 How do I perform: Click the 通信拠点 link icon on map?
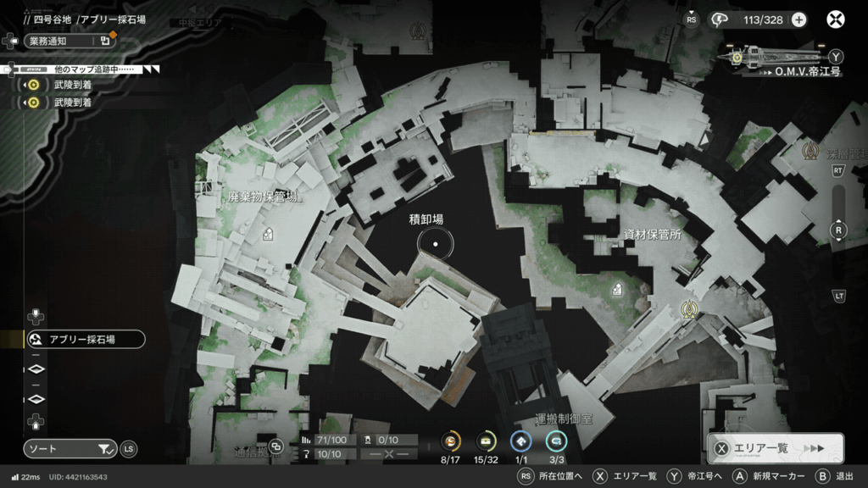pos(275,446)
